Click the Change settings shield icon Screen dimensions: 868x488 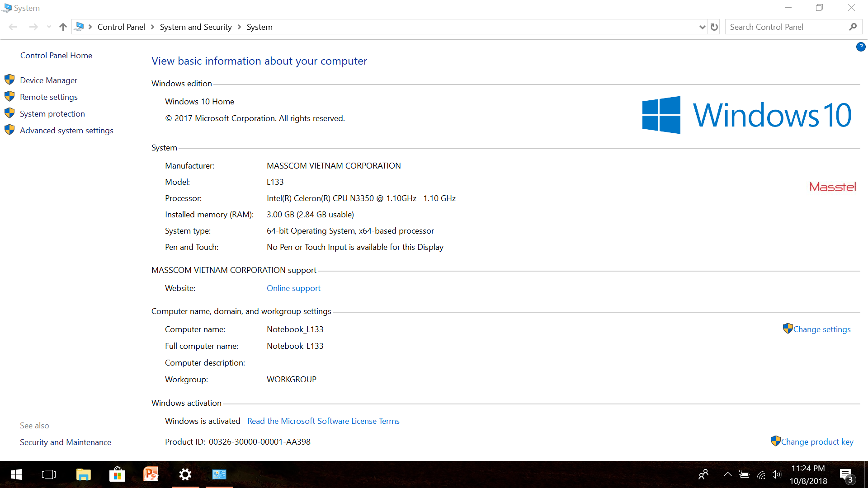coord(788,328)
